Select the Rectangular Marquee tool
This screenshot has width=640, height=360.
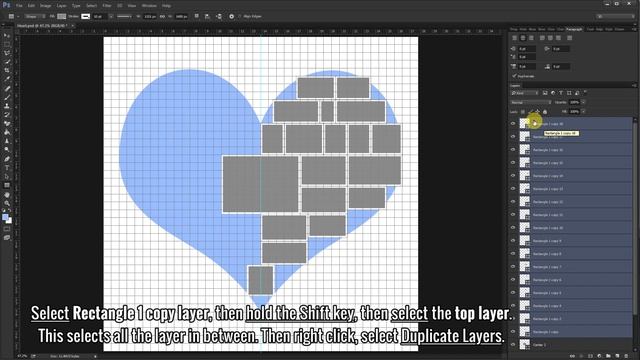7,44
